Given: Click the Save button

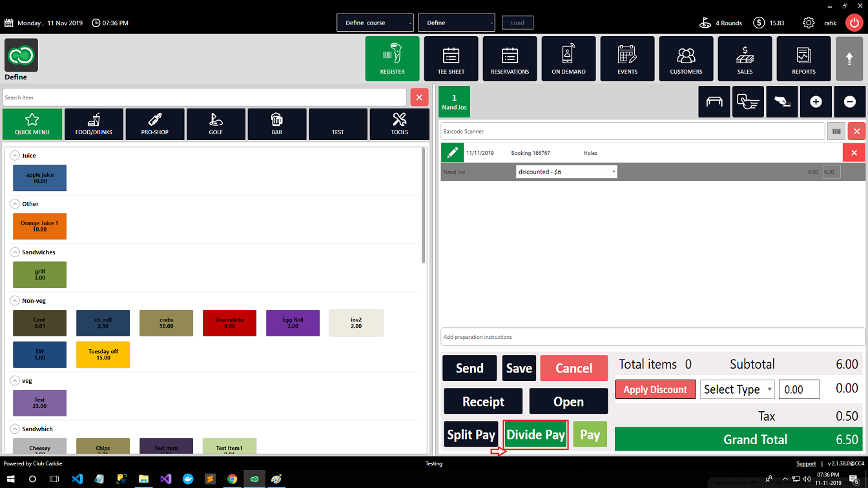Looking at the screenshot, I should (519, 368).
